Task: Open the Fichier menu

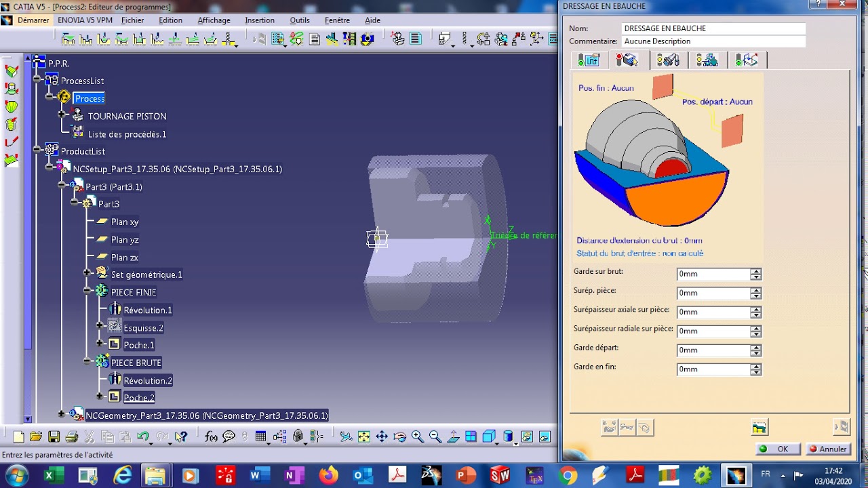Action: pyautogui.click(x=133, y=20)
